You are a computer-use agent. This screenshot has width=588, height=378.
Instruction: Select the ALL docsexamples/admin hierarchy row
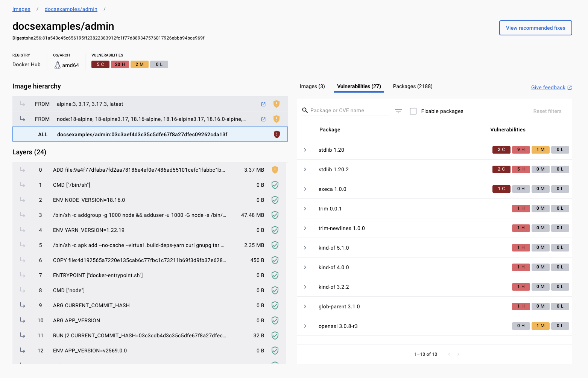[x=150, y=134]
